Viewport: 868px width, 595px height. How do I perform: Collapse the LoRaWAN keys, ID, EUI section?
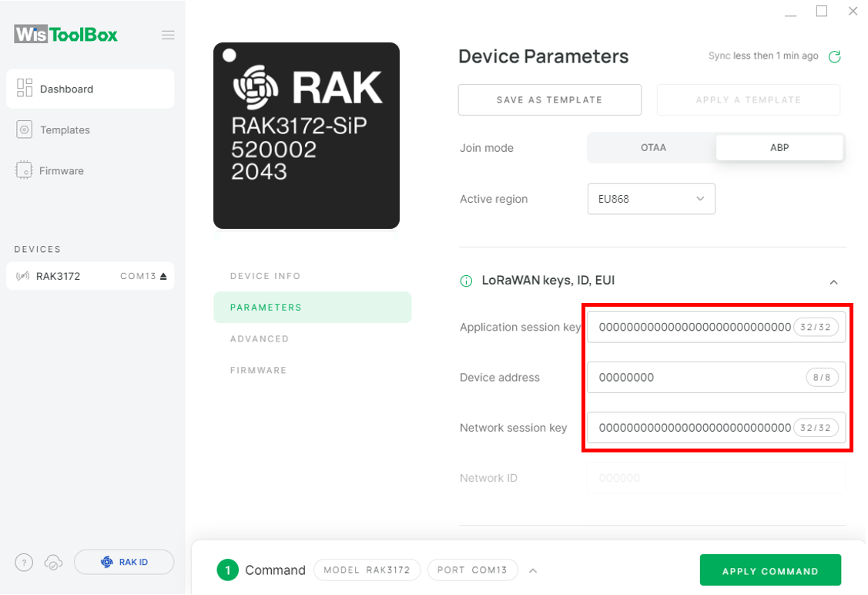tap(833, 282)
